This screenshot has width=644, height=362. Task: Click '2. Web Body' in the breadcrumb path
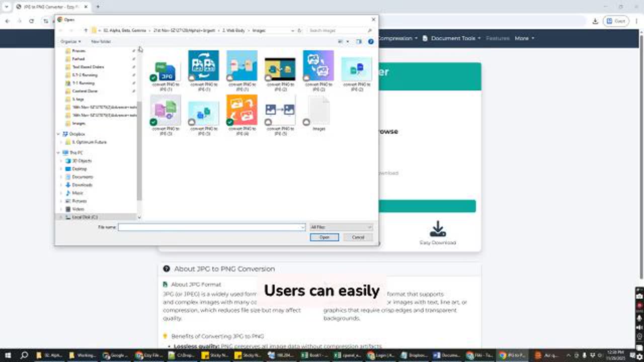[233, 31]
